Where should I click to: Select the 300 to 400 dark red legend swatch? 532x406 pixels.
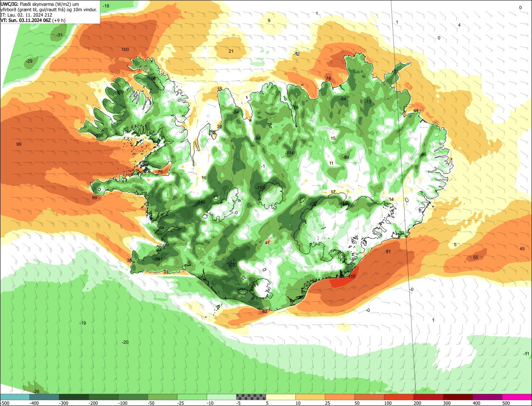point(458,397)
